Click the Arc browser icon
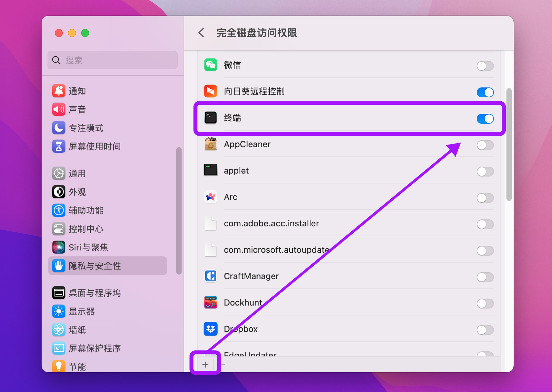 (x=211, y=197)
